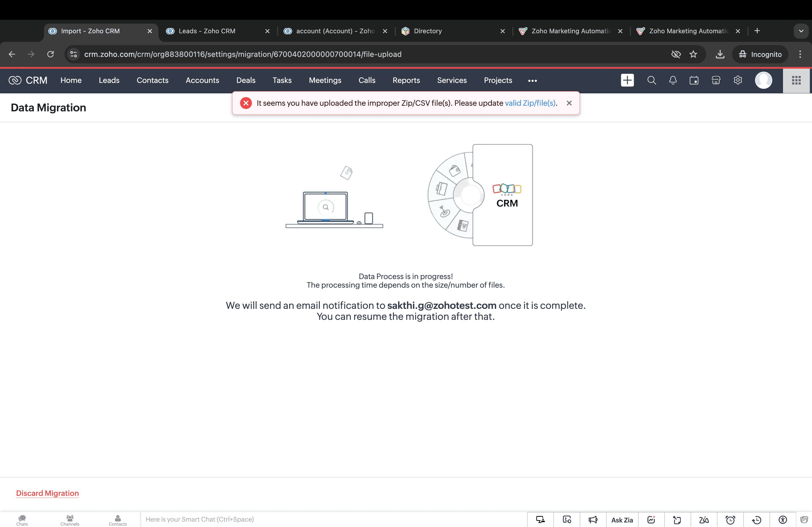
Task: Open the Zoho apps grid launcher
Action: pos(796,80)
